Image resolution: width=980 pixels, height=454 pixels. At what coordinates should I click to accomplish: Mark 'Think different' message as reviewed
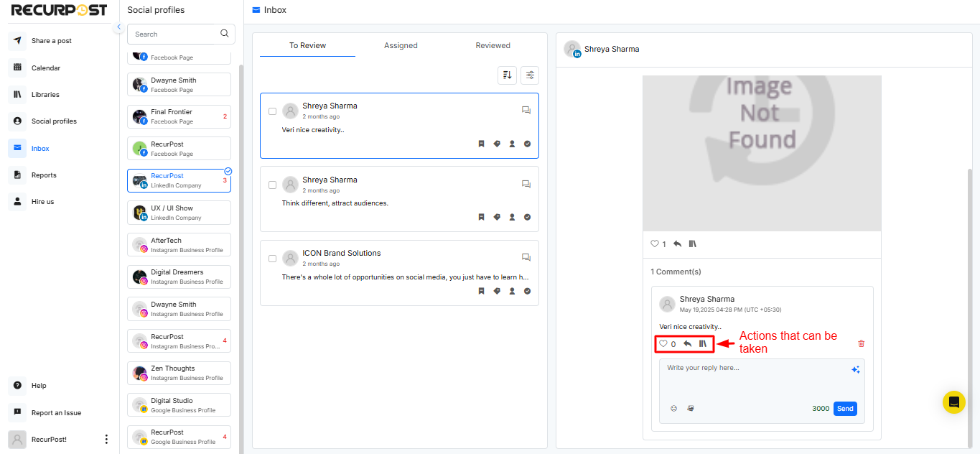point(527,217)
